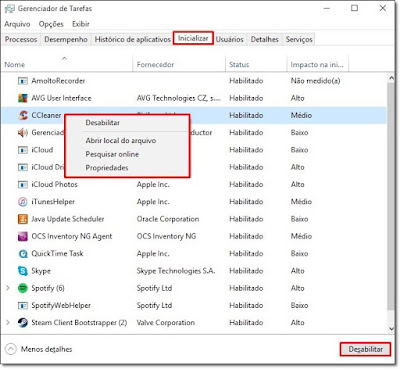Expand the Spotify (6) group
Screen dimensions: 400x369
coord(8,288)
